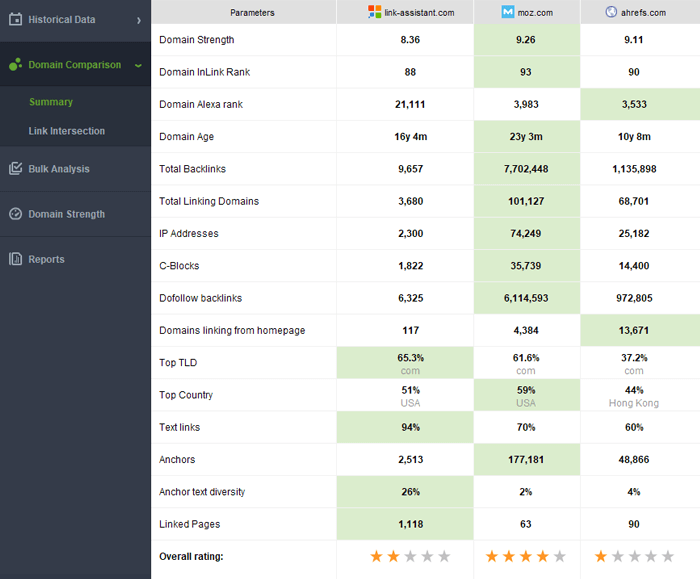Open the Reports section
Screen dimensions: 700x579
coord(75,259)
